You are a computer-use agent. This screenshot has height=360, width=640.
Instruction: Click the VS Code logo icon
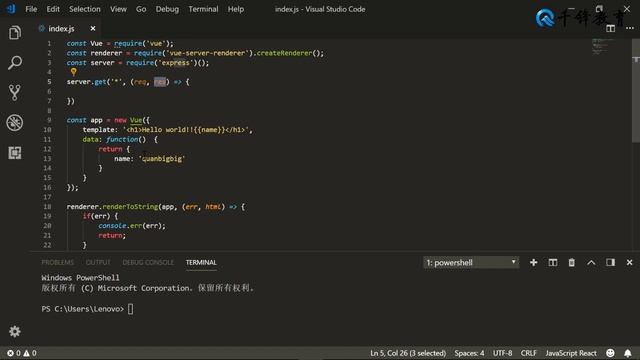(x=11, y=9)
